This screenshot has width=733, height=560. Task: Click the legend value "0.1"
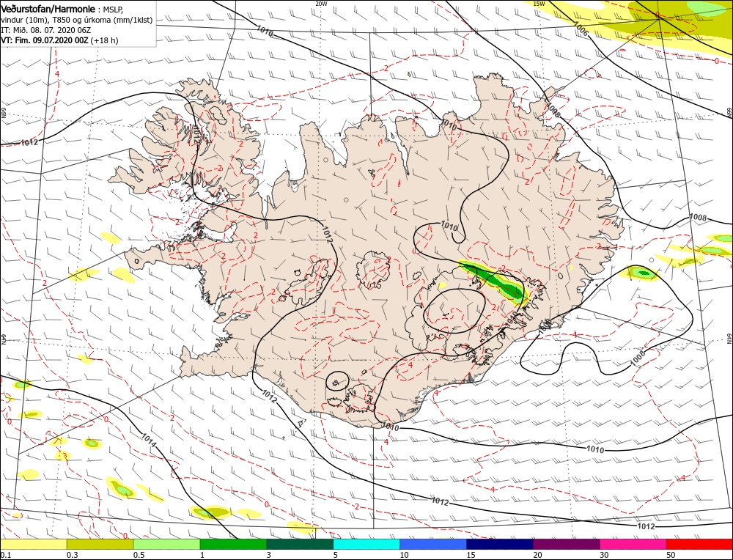pos(4,555)
